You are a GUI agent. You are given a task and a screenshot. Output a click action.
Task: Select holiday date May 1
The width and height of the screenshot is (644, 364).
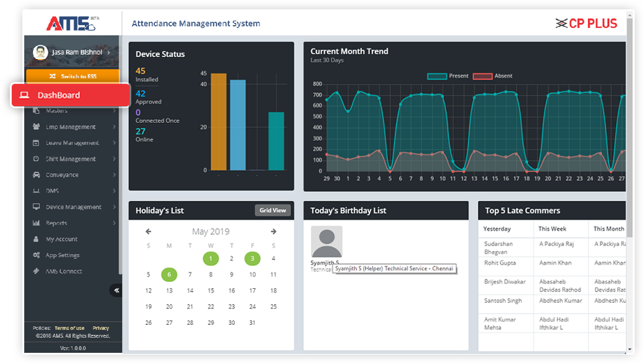(211, 258)
